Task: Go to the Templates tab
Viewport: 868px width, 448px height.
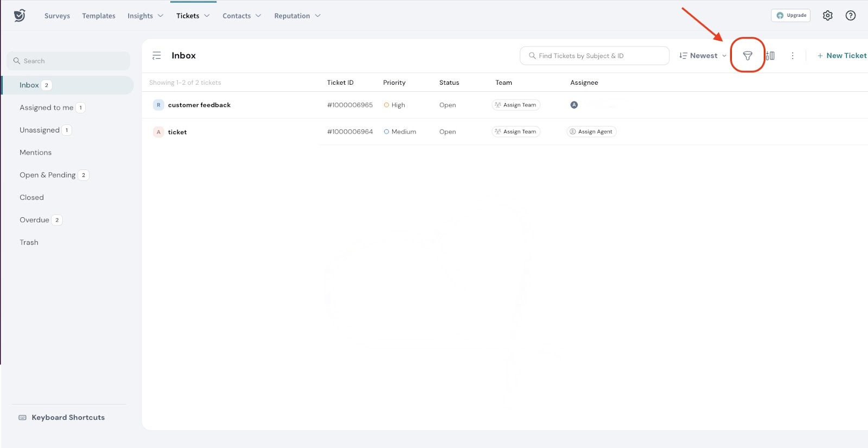Action: tap(99, 16)
